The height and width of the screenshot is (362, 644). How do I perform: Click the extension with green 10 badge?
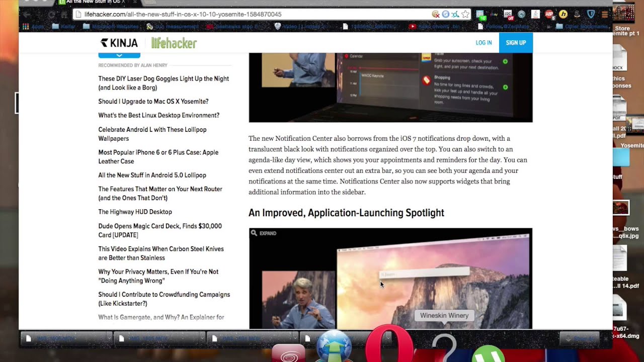[x=481, y=15]
